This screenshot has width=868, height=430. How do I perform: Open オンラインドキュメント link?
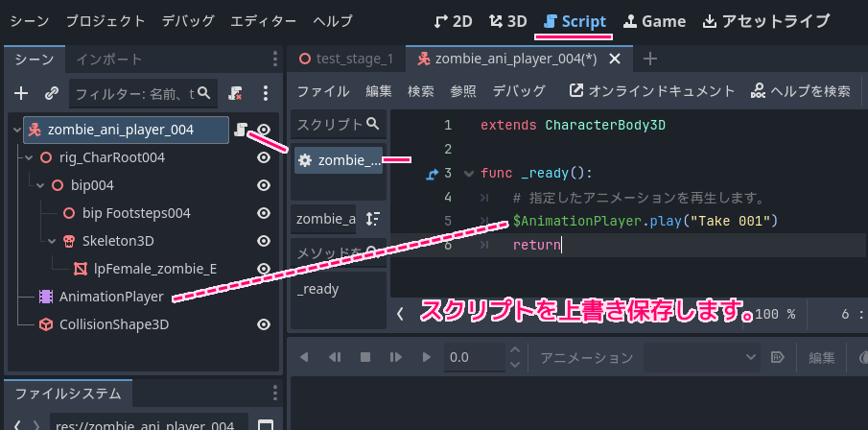652,91
